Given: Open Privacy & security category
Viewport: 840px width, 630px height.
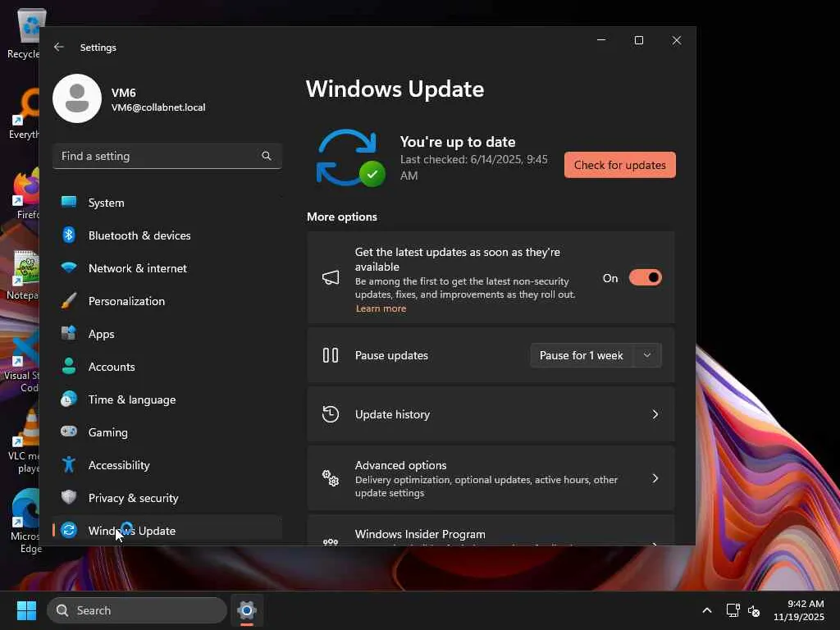Looking at the screenshot, I should click(x=167, y=498).
